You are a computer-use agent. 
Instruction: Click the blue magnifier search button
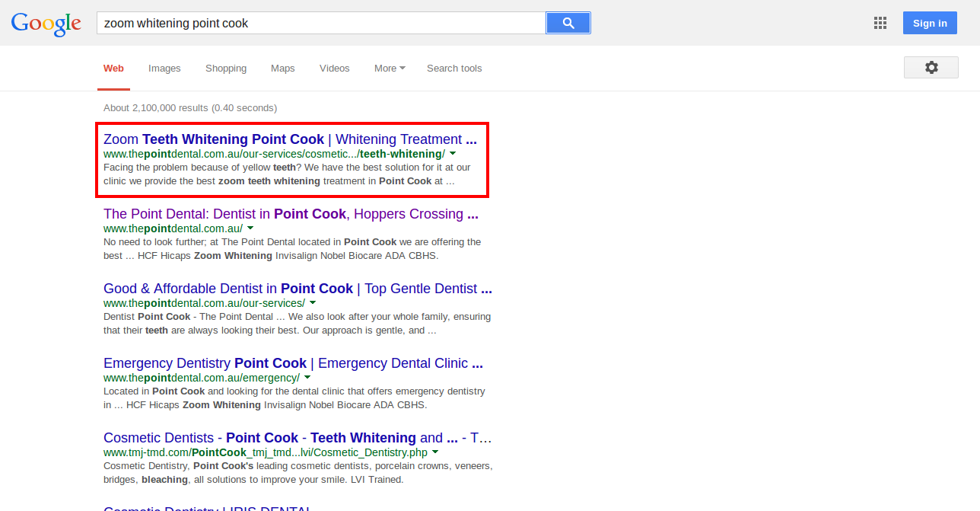tap(568, 23)
